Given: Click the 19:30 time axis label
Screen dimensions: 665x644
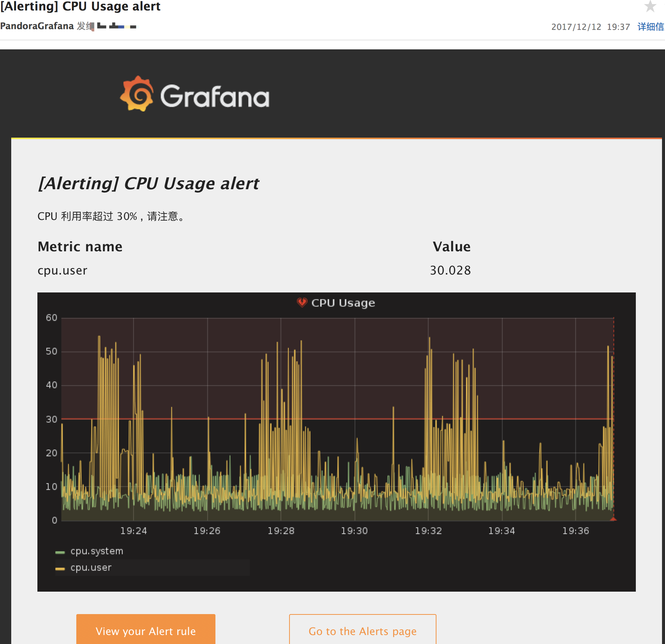Looking at the screenshot, I should [354, 531].
